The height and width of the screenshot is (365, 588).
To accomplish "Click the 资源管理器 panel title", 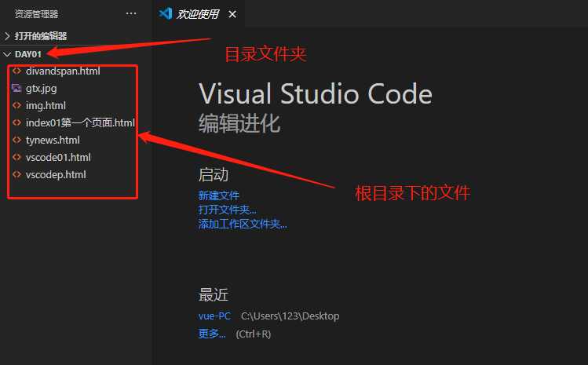I will (36, 14).
